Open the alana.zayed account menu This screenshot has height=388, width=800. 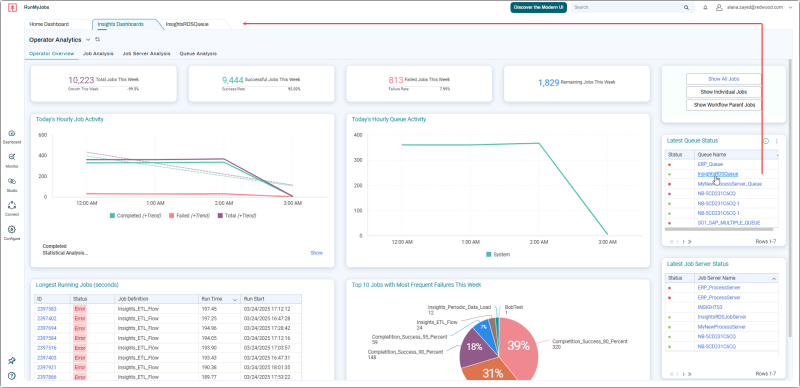[x=756, y=8]
